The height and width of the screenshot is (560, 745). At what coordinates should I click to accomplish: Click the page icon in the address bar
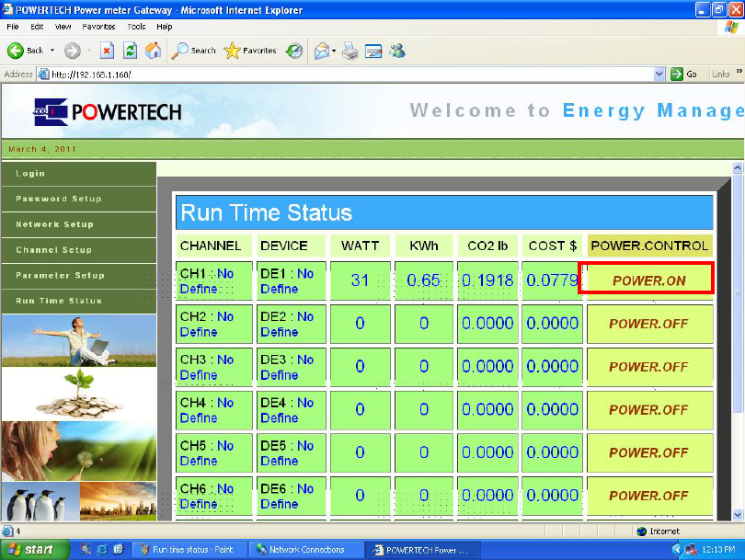pyautogui.click(x=44, y=74)
